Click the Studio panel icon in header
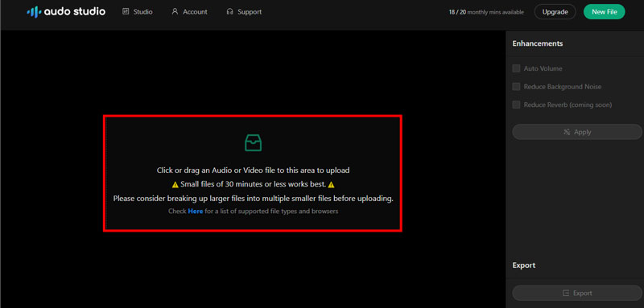The height and width of the screenshot is (308, 644). tap(126, 12)
